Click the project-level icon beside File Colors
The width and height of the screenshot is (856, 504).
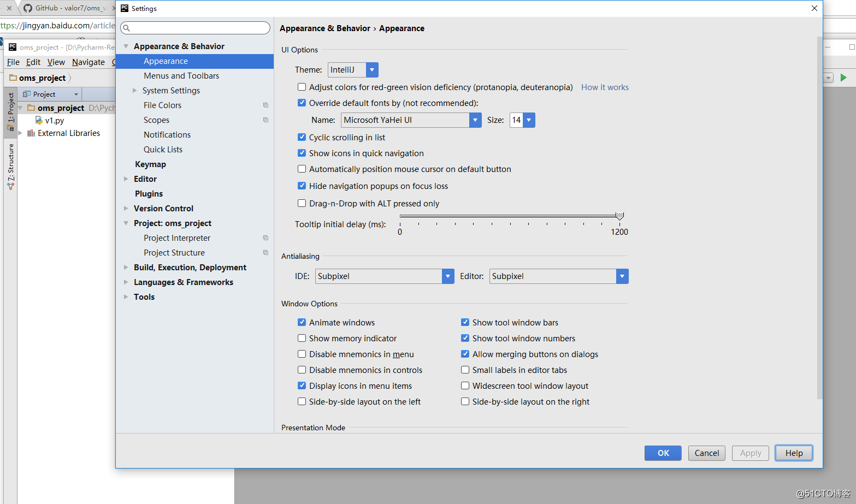[x=265, y=105]
